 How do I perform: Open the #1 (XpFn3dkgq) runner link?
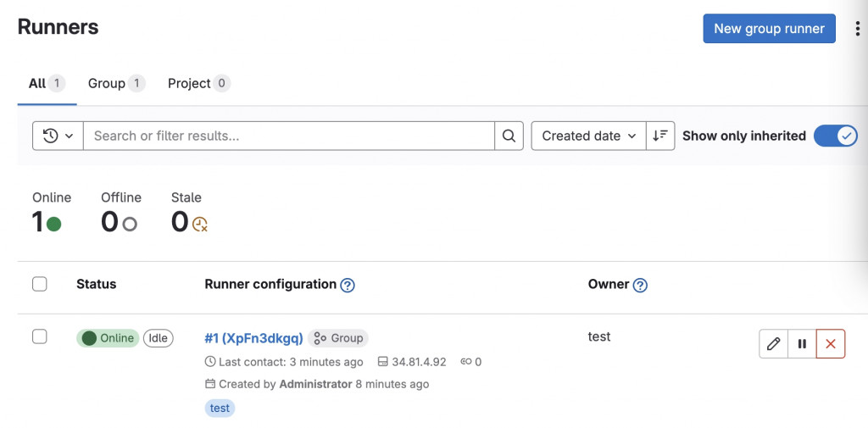pos(253,338)
